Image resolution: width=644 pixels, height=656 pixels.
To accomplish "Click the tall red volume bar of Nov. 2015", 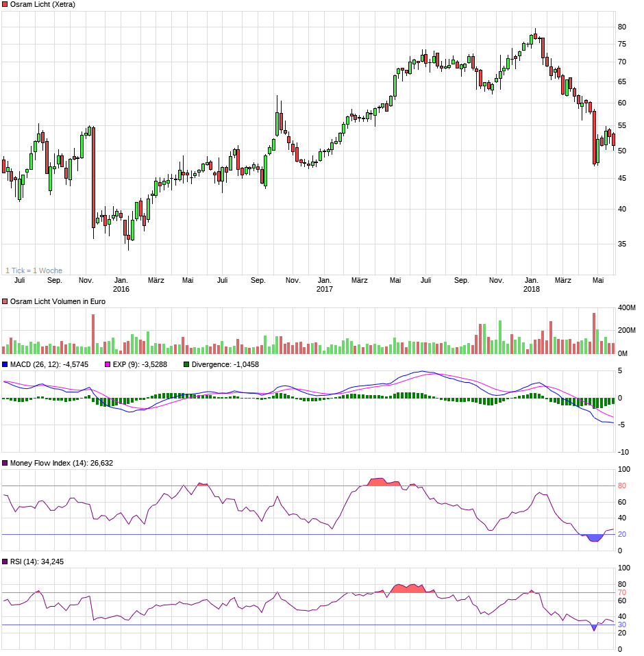I will (93, 334).
